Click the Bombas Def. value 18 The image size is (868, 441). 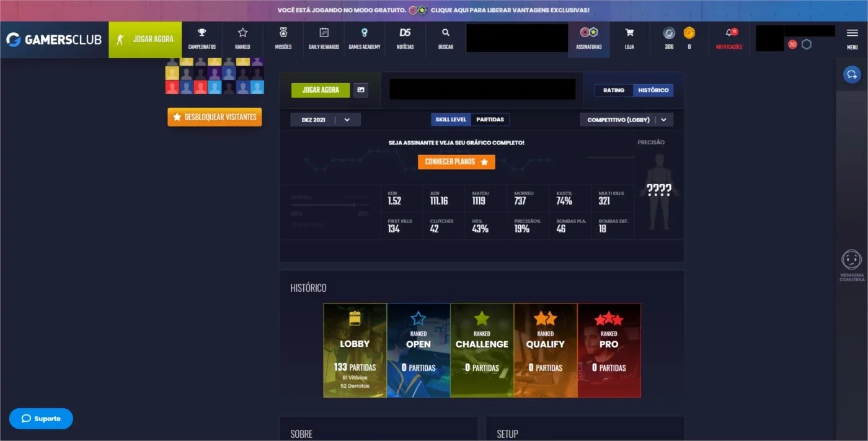coord(603,229)
